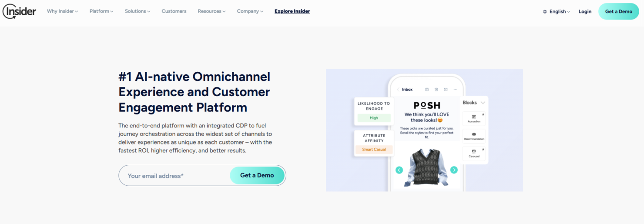Image resolution: width=644 pixels, height=224 pixels.
Task: Click the lightning bolt on Accordion block
Action: tap(483, 115)
